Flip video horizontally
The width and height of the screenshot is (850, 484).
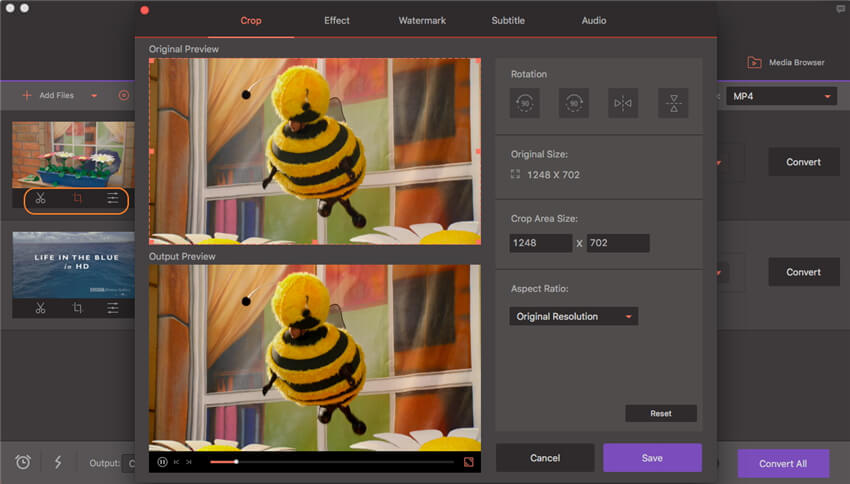623,103
